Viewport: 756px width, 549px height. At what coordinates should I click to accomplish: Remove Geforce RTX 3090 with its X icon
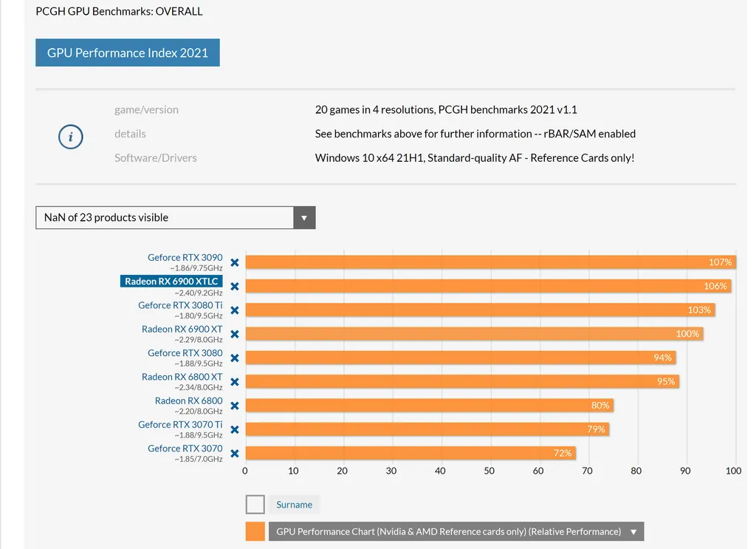[234, 262]
